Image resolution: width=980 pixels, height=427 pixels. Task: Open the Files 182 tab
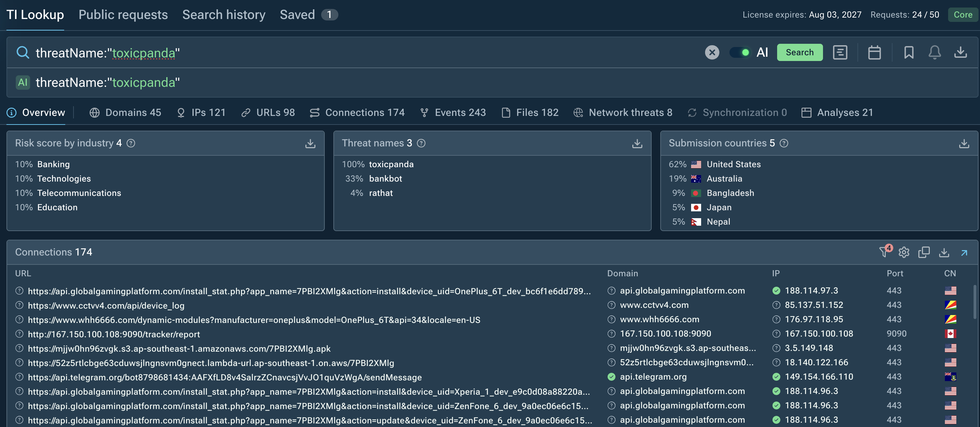pyautogui.click(x=530, y=112)
